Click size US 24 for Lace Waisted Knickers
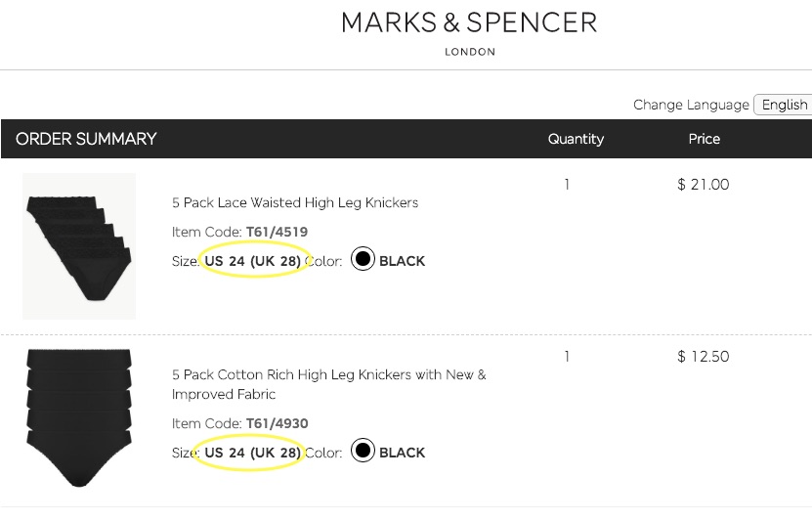Screen dimensions: 812x521 click(252, 261)
